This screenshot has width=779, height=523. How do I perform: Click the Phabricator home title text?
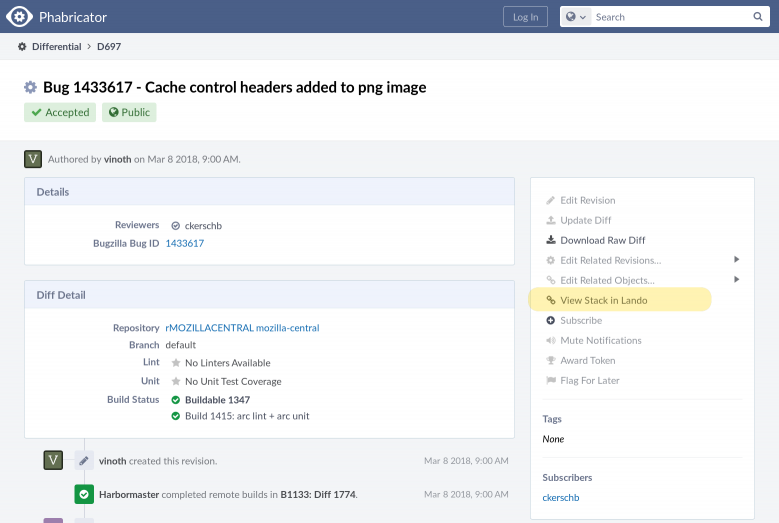[x=73, y=17]
